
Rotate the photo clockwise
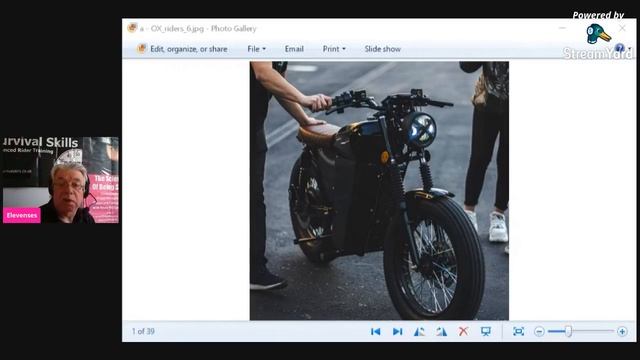click(441, 331)
